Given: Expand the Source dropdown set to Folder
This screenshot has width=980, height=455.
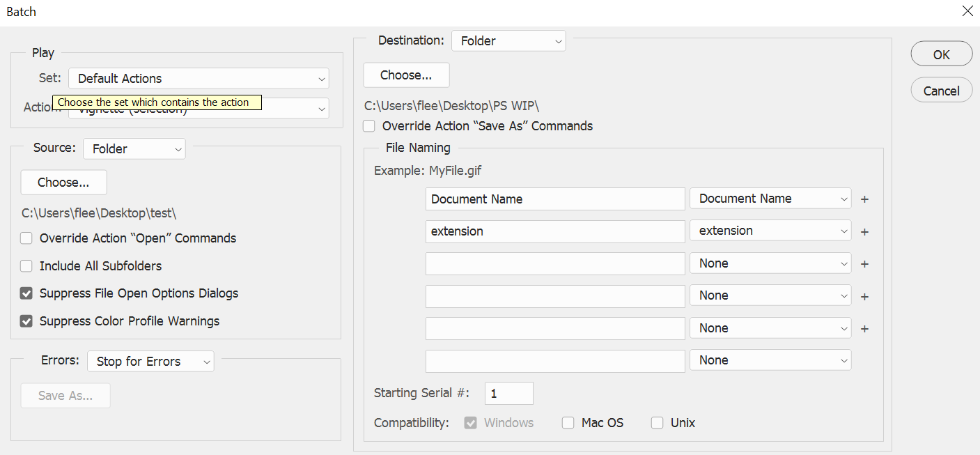Looking at the screenshot, I should tap(134, 148).
